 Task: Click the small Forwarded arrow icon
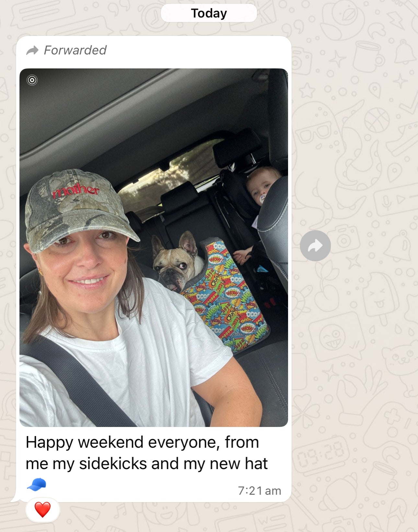coord(32,51)
